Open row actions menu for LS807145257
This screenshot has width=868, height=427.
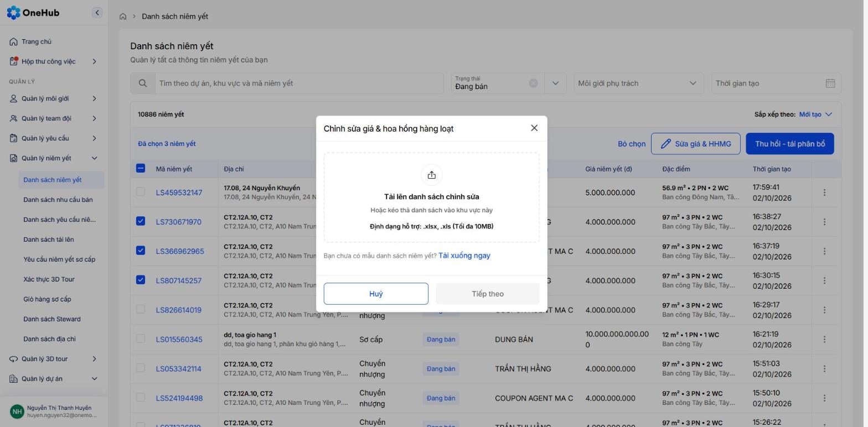tap(824, 280)
